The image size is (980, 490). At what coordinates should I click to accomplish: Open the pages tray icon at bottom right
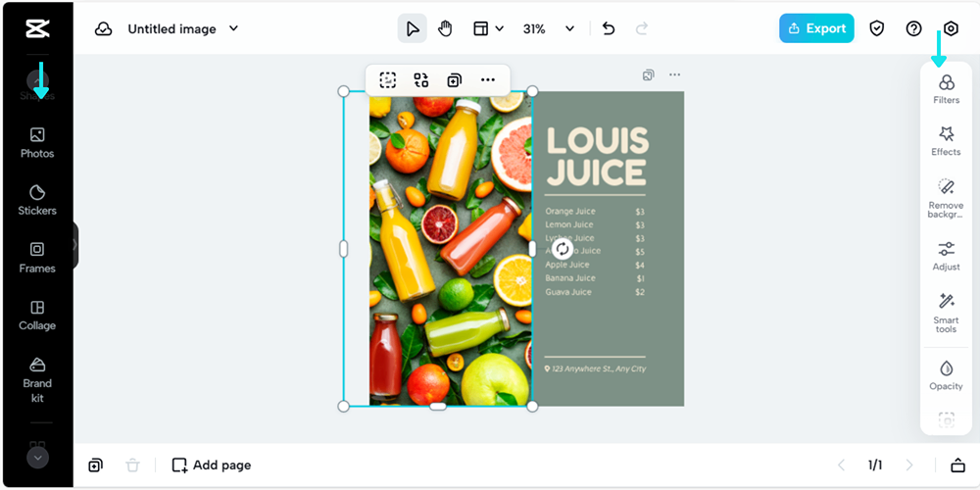[957, 465]
